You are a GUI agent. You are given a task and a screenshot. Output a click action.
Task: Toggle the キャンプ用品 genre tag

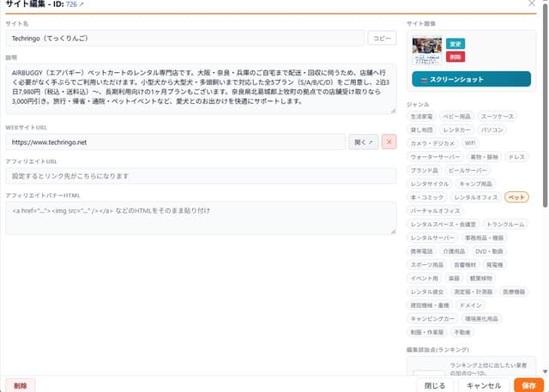(x=475, y=184)
